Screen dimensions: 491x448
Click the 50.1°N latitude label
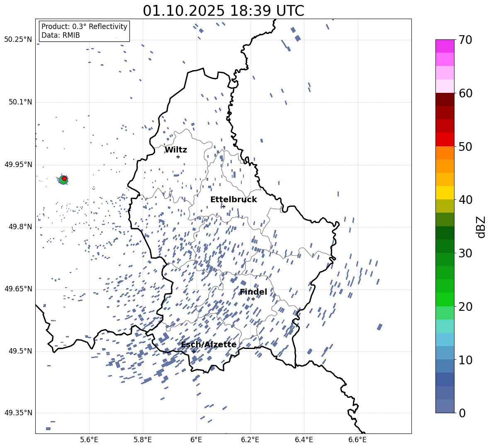pos(20,102)
